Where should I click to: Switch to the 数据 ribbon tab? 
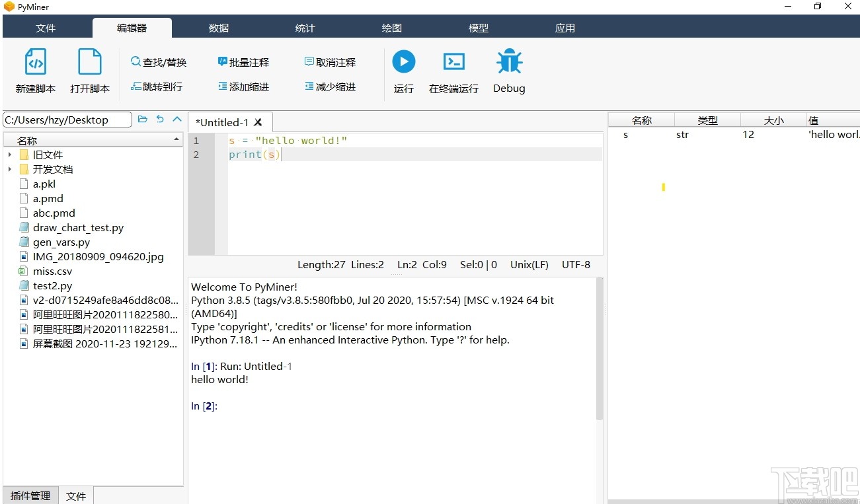(218, 28)
